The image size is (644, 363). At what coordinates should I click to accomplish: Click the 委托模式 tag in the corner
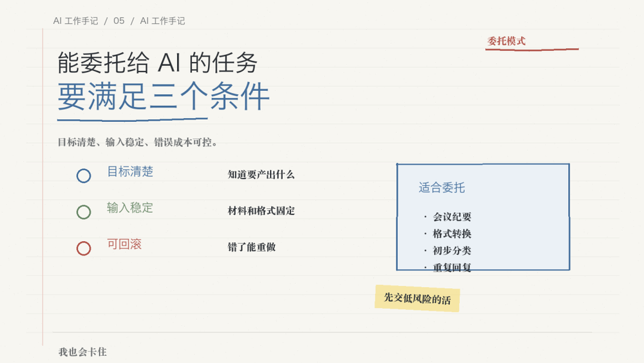(x=506, y=41)
